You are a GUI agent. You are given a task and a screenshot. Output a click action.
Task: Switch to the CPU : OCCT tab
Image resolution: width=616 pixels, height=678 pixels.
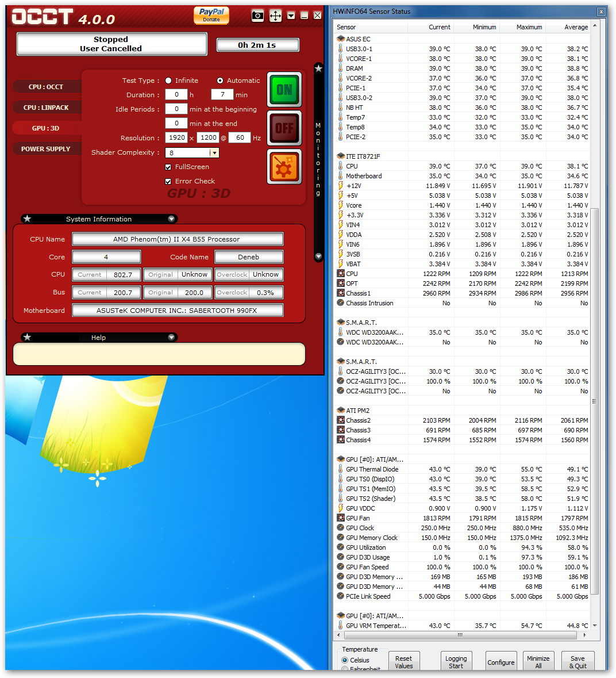click(x=46, y=87)
